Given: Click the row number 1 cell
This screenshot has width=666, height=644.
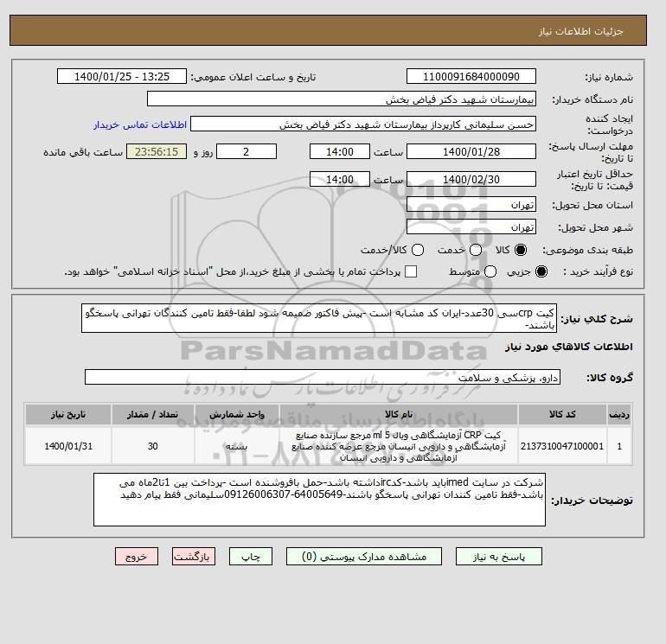Looking at the screenshot, I should (619, 446).
